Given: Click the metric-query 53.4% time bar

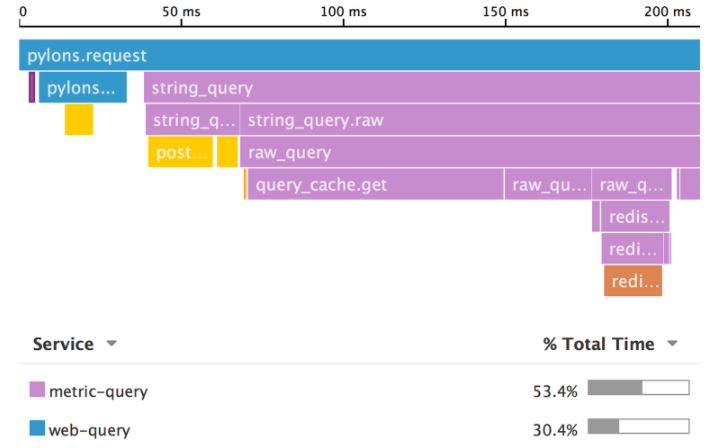Looking at the screenshot, I should click(638, 389).
